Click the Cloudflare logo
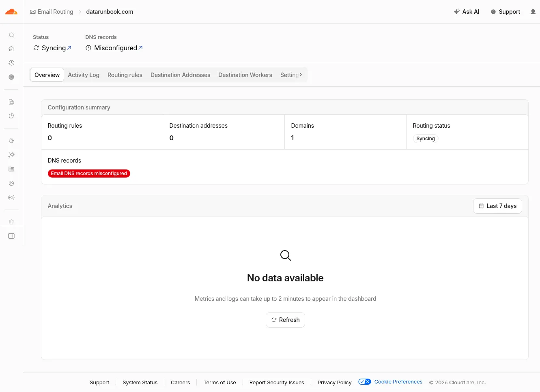The image size is (540, 392). [x=11, y=12]
